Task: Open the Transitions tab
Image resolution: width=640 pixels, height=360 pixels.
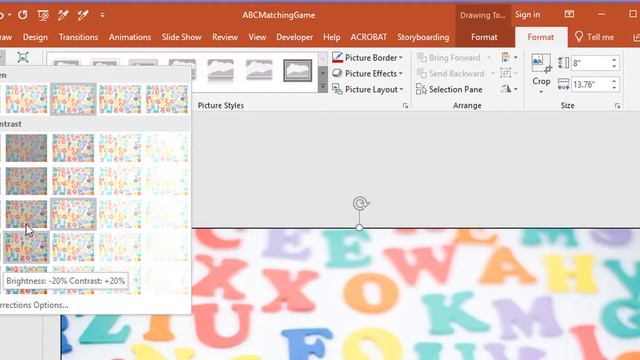Action: (78, 37)
